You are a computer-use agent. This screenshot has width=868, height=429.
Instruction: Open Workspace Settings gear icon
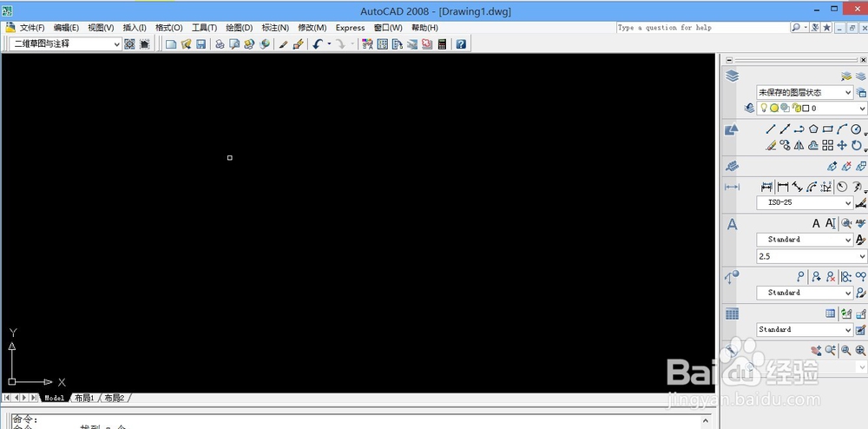click(129, 44)
